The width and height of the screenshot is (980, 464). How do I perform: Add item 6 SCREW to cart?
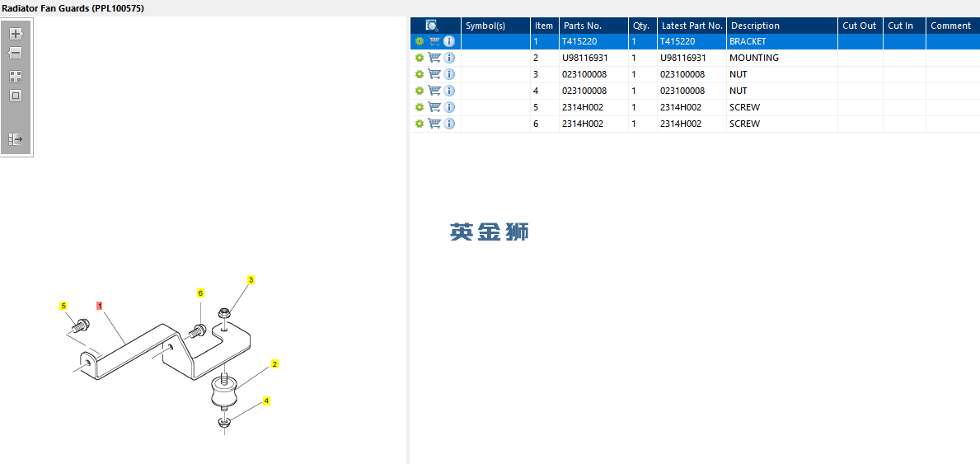(434, 124)
